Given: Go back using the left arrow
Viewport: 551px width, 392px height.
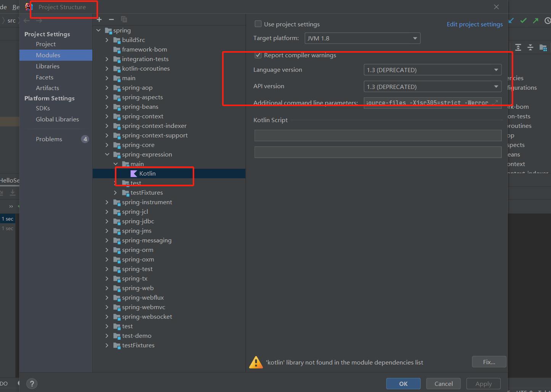Looking at the screenshot, I should tap(27, 21).
